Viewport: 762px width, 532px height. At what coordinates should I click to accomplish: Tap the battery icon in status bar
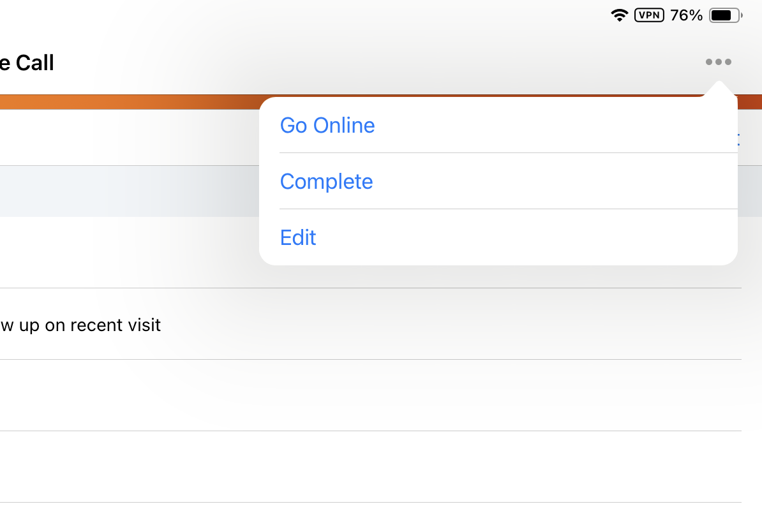[x=724, y=15]
